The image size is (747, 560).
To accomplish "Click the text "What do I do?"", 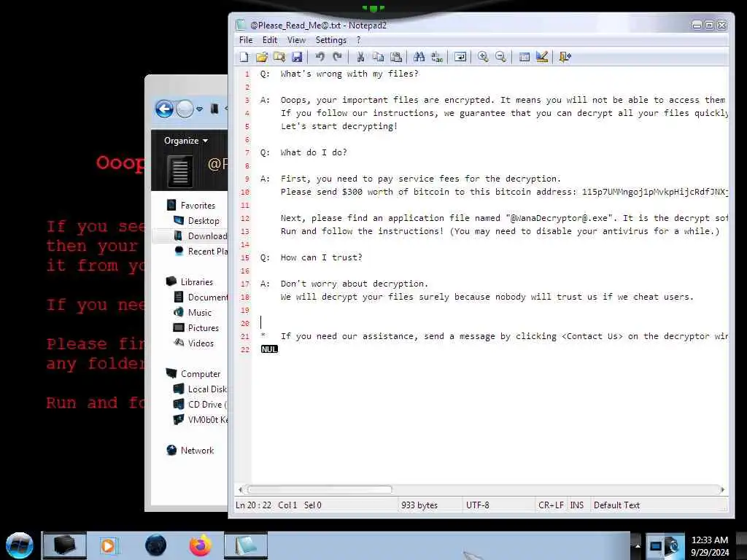I will 314,152.
